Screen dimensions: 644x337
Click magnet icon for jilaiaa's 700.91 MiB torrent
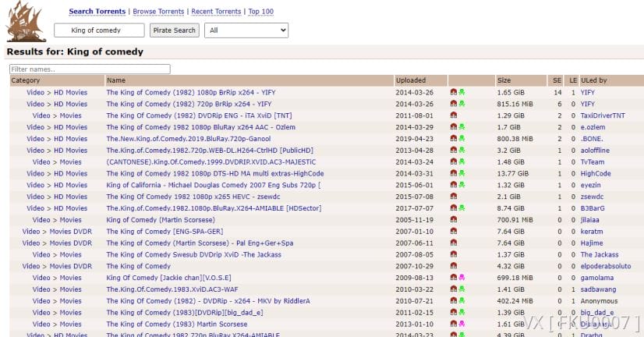(454, 219)
